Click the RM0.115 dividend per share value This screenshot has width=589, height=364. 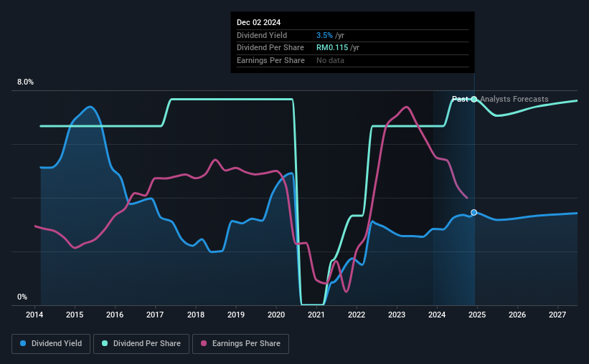click(332, 48)
